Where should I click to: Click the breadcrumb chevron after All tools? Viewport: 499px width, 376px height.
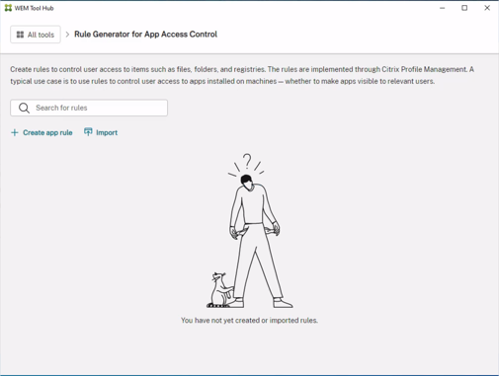[67, 34]
